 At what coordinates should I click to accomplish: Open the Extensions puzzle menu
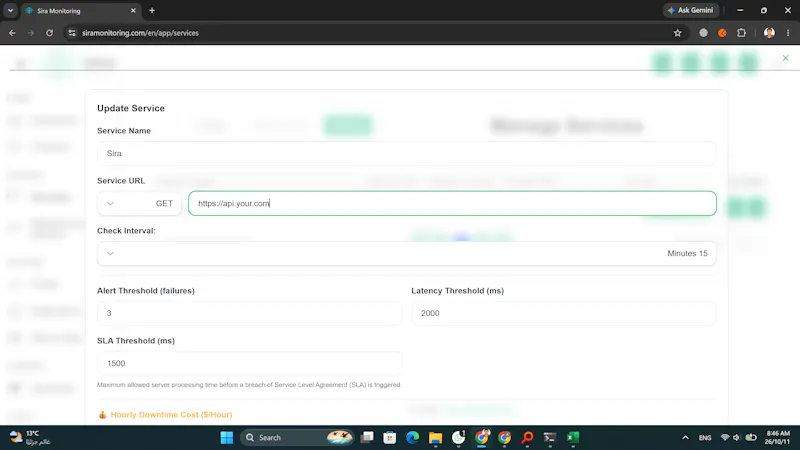[741, 33]
